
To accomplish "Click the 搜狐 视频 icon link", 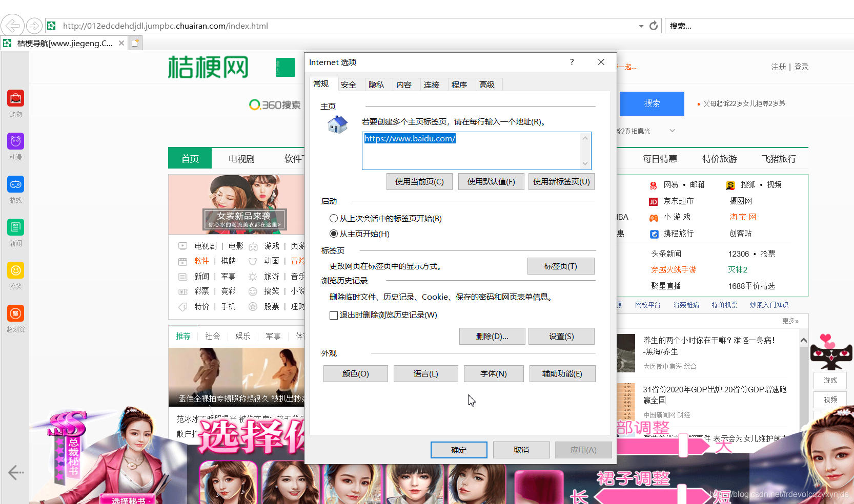I will point(730,185).
